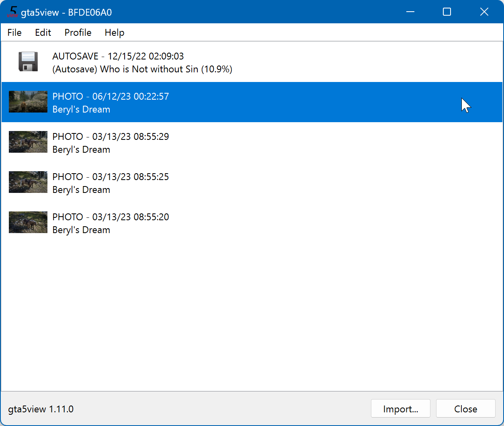Click text 'PHOTO - 03/13/23 08:55:20'

point(111,217)
